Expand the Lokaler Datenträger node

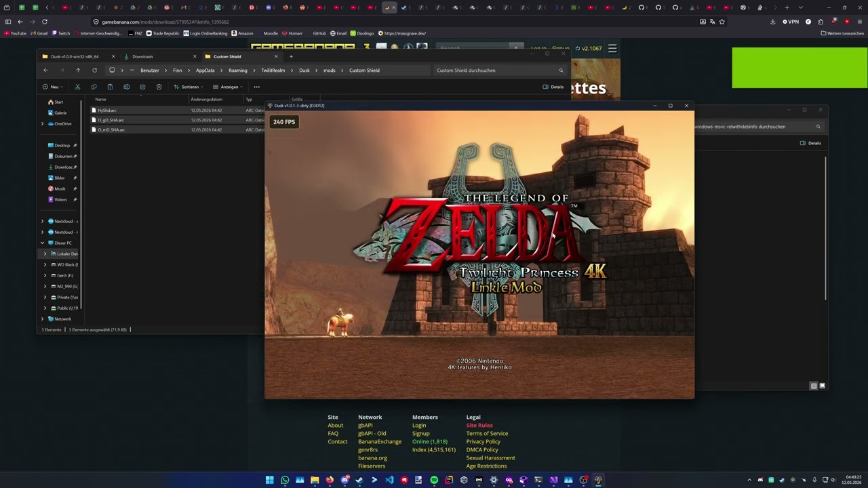pyautogui.click(x=45, y=253)
